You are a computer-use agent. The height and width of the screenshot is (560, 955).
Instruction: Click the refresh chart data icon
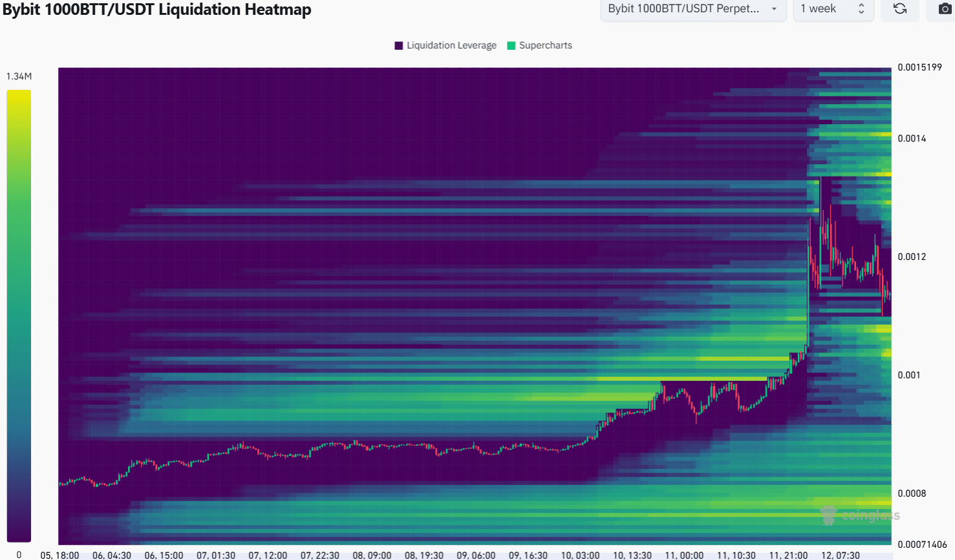pos(899,9)
